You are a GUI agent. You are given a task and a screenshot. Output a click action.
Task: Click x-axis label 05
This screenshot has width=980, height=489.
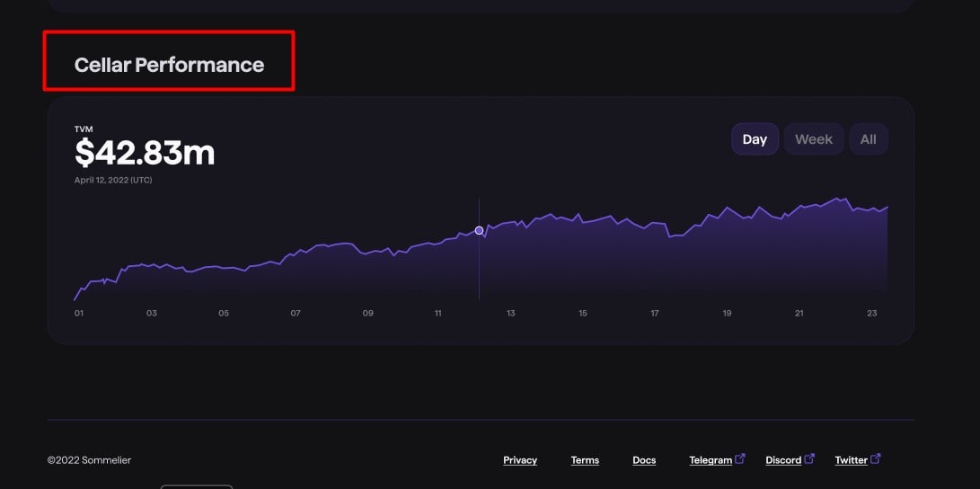224,314
